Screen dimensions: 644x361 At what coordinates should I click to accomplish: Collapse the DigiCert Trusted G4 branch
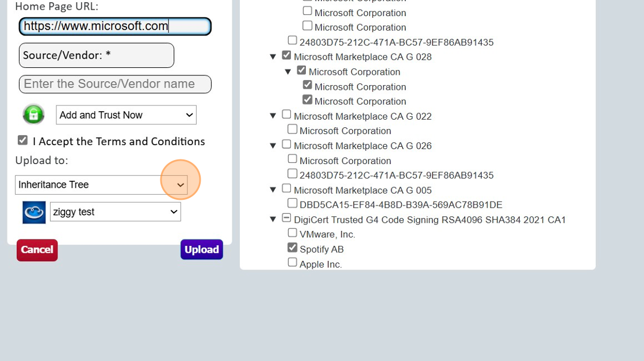click(273, 219)
